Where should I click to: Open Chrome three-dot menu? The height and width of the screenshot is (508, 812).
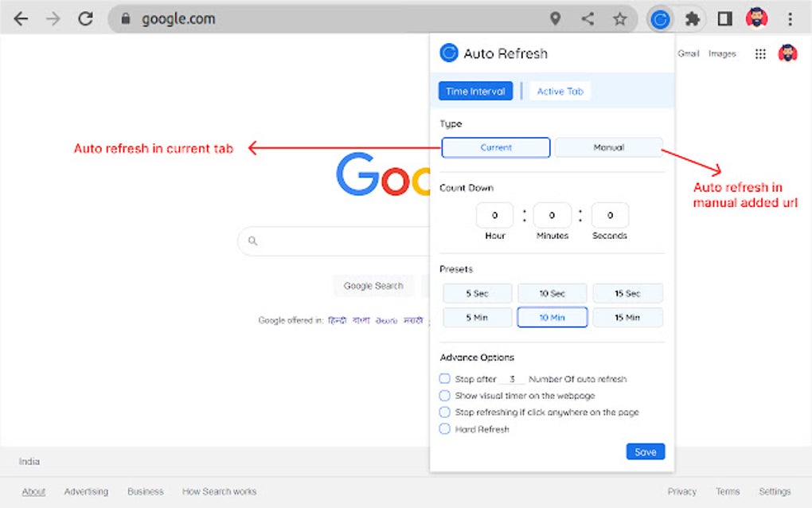click(790, 19)
